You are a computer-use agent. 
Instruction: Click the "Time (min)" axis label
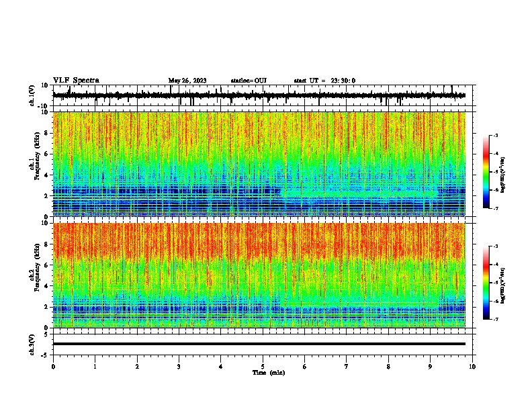tap(269, 373)
